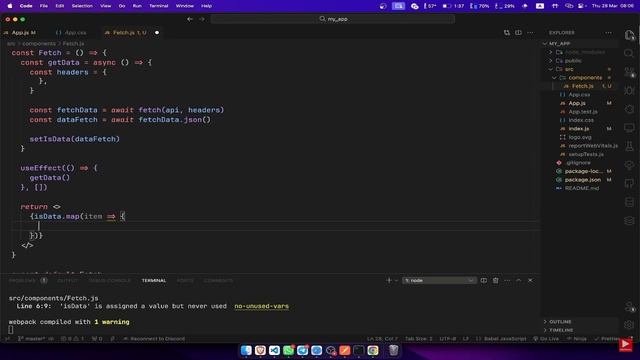
Task: Open the Testing beaker icon
Action: point(629,146)
